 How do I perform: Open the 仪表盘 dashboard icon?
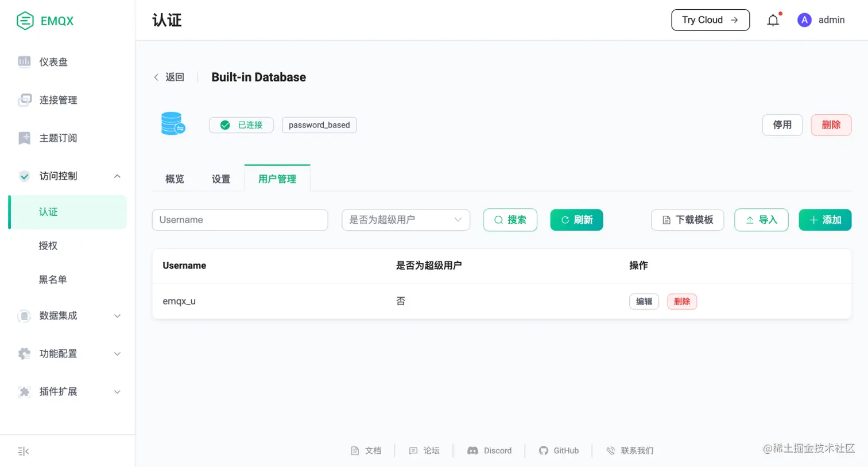tap(24, 62)
